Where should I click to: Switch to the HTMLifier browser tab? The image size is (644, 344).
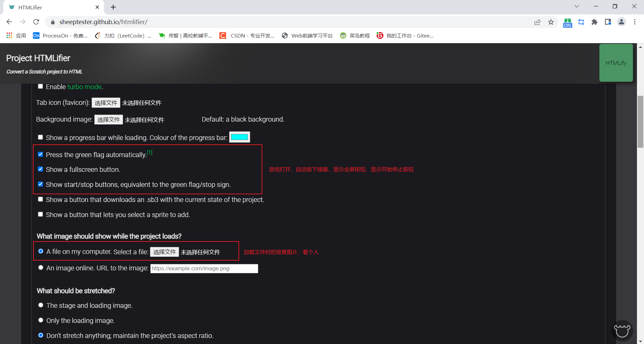pyautogui.click(x=50, y=7)
